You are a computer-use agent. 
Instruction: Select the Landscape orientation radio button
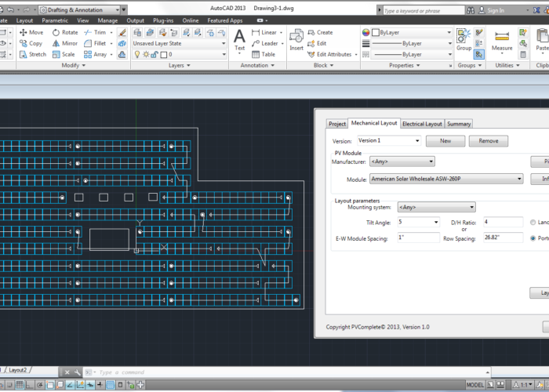[x=534, y=223]
